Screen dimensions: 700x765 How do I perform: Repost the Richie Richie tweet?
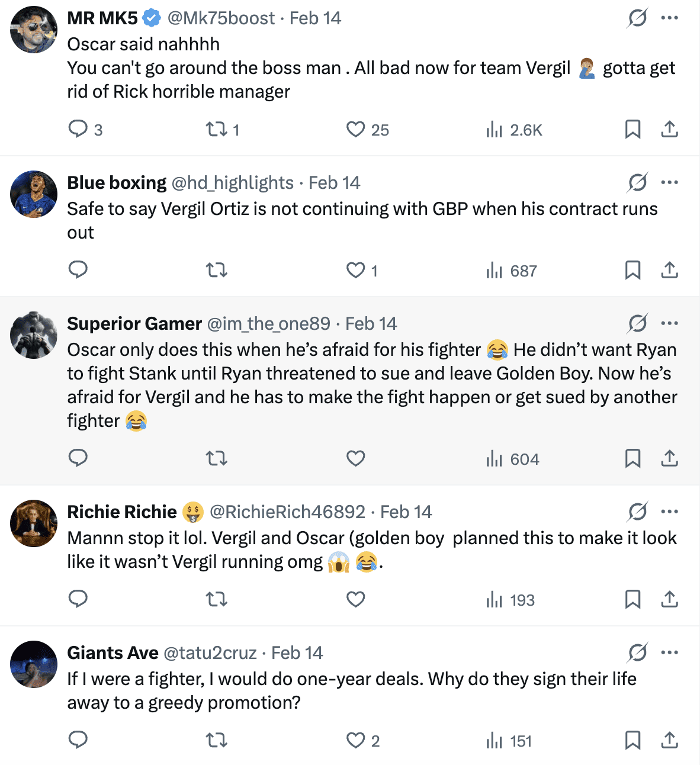tap(217, 599)
